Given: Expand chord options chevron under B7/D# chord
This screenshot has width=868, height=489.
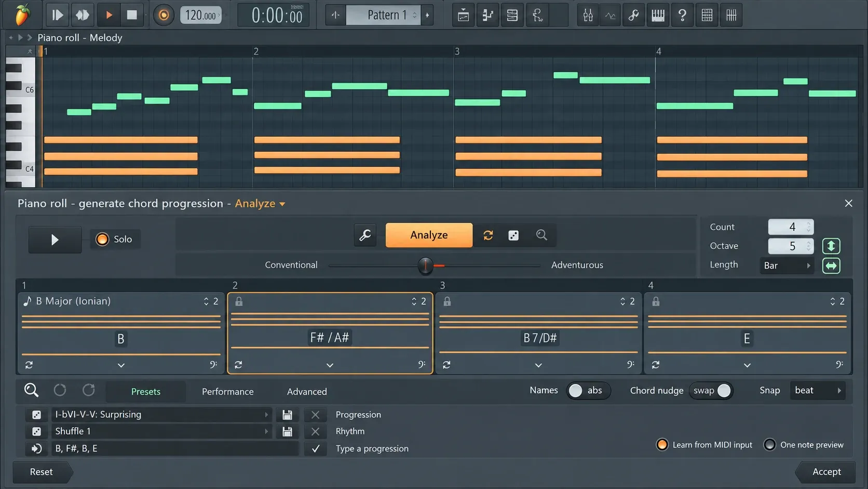Looking at the screenshot, I should (538, 365).
